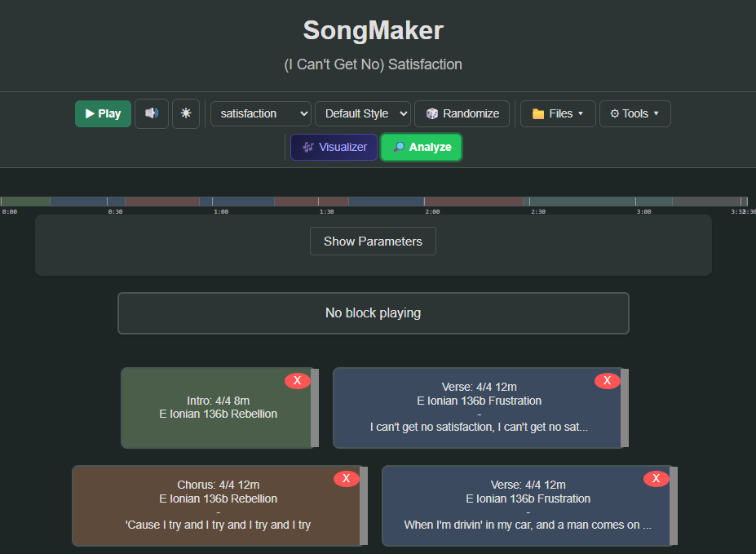Select the Chorus 'Cause I try' block
The width and height of the screenshot is (756, 554).
click(x=218, y=506)
